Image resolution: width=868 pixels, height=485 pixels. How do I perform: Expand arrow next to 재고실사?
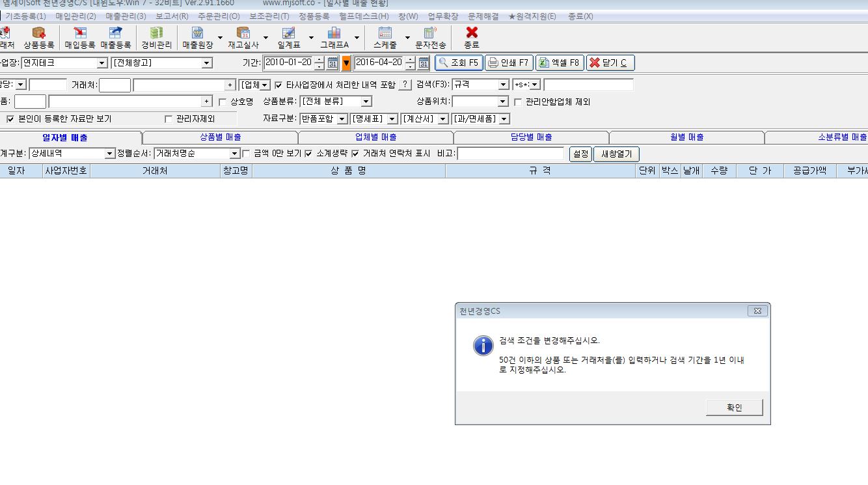[265, 38]
